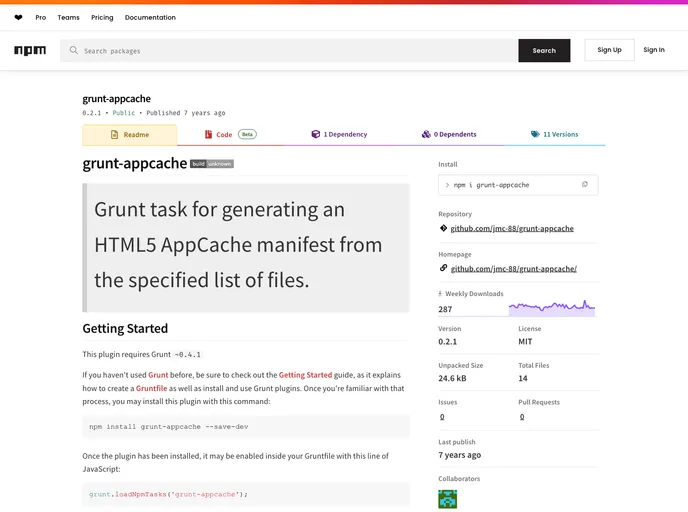Image resolution: width=688 pixels, height=512 pixels.
Task: Click the grunt-appcache package title at top
Action: point(116,99)
